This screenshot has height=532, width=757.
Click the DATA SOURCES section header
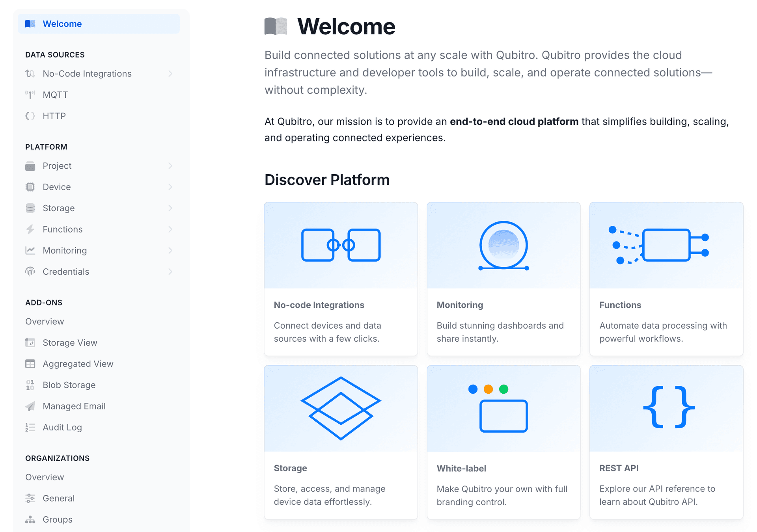point(55,55)
